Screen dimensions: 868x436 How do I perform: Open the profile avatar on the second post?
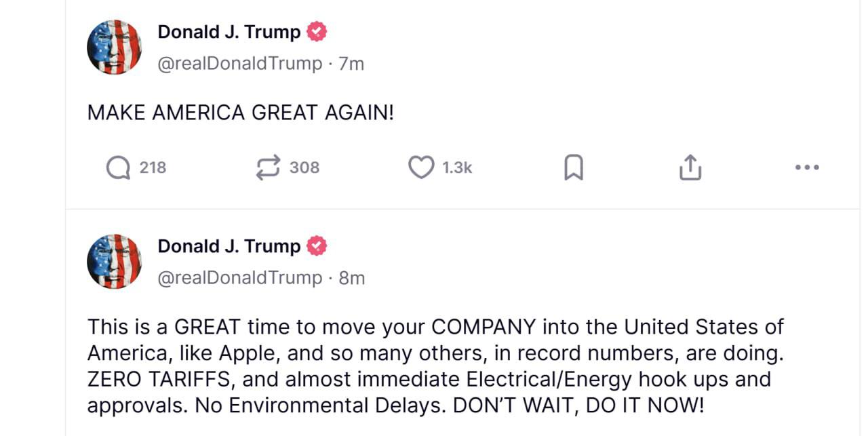(x=114, y=261)
